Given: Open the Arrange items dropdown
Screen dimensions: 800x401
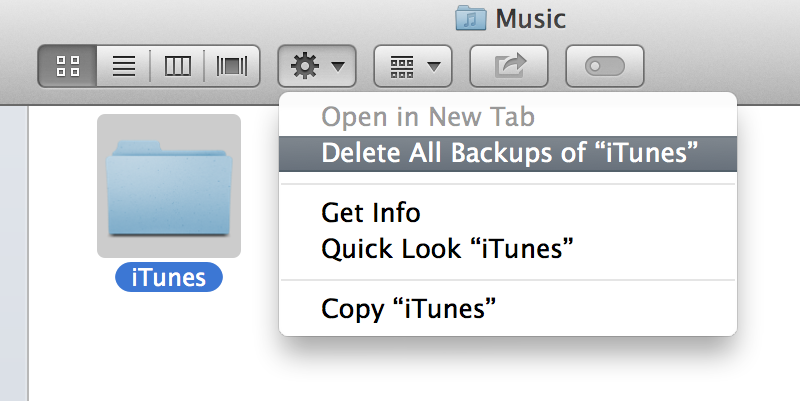Looking at the screenshot, I should (x=413, y=66).
